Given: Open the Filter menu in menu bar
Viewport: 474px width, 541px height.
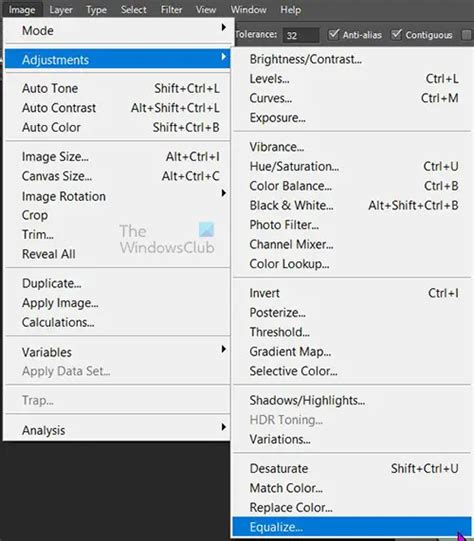Looking at the screenshot, I should click(x=171, y=10).
